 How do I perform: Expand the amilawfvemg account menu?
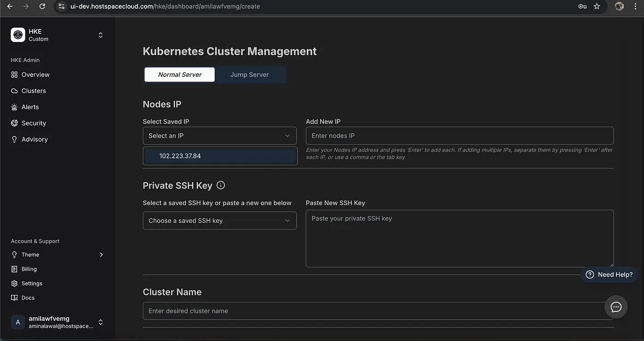tap(100, 322)
